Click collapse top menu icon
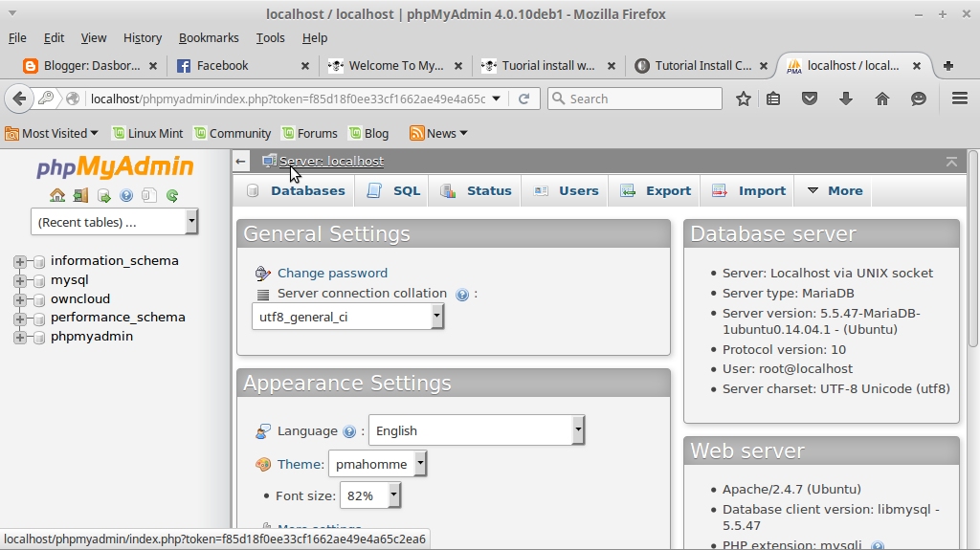Screen dimensions: 980x550 [951, 162]
